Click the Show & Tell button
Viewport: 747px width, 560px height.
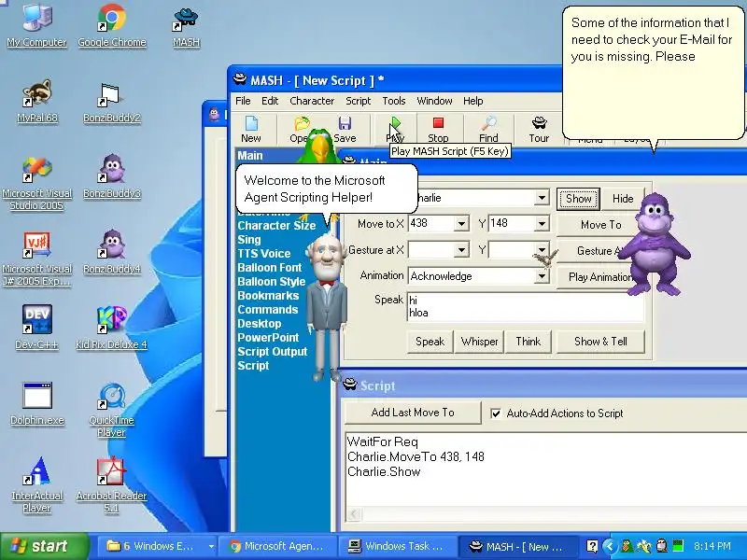(x=600, y=342)
